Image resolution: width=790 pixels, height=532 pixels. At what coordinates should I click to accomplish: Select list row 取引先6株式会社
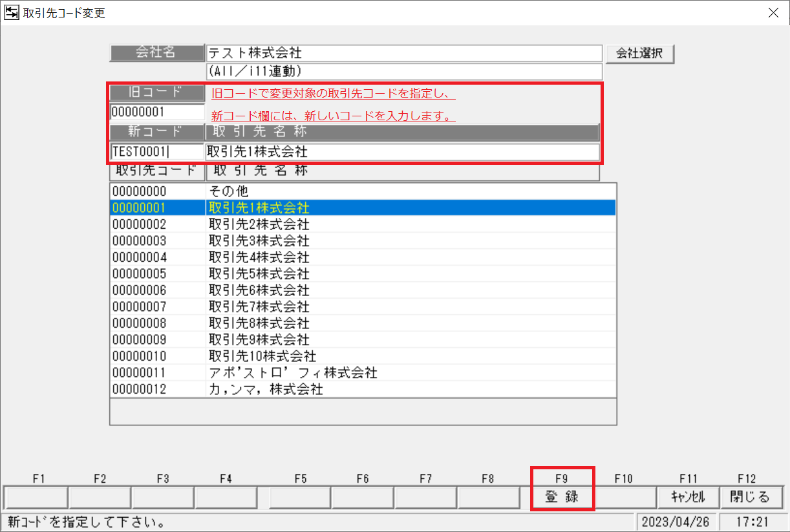click(363, 290)
